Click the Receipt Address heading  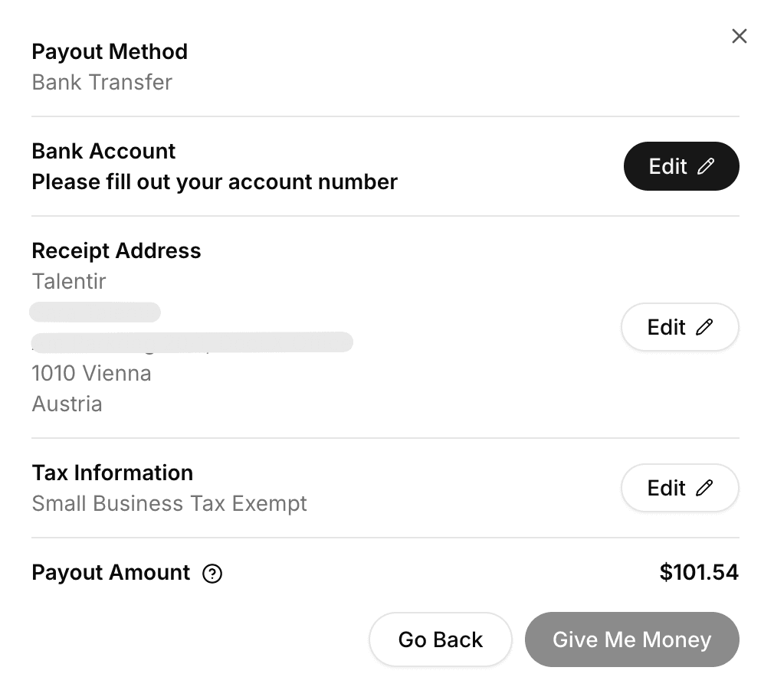pyautogui.click(x=116, y=250)
